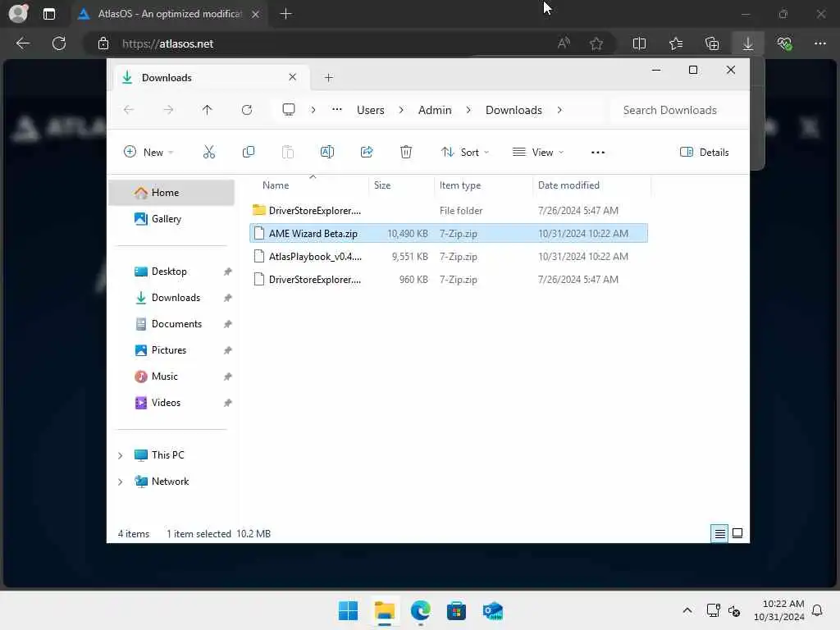
Task: Open Outlook from taskbar
Action: coord(492,610)
